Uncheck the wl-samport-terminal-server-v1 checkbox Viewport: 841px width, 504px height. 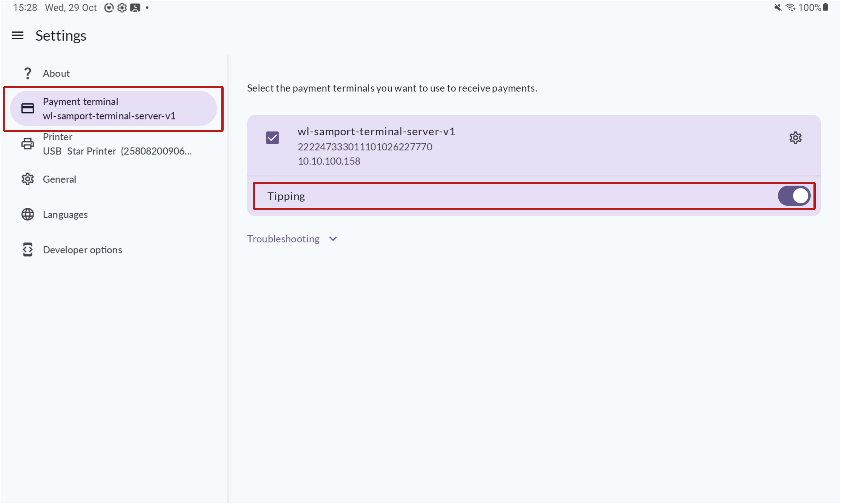coord(272,138)
